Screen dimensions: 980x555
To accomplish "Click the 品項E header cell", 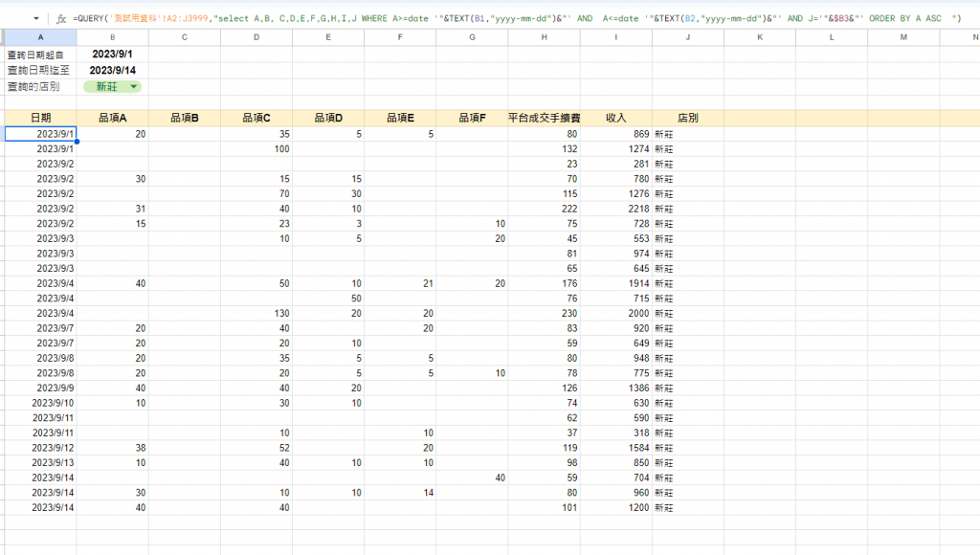I will click(400, 118).
